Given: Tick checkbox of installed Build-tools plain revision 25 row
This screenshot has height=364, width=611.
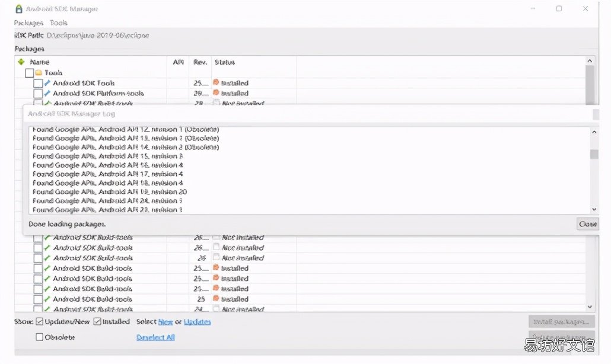Looking at the screenshot, I should pyautogui.click(x=38, y=299).
